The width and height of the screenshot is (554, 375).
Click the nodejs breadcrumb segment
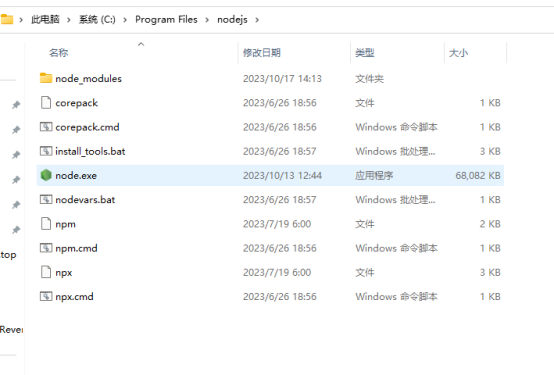pos(232,19)
